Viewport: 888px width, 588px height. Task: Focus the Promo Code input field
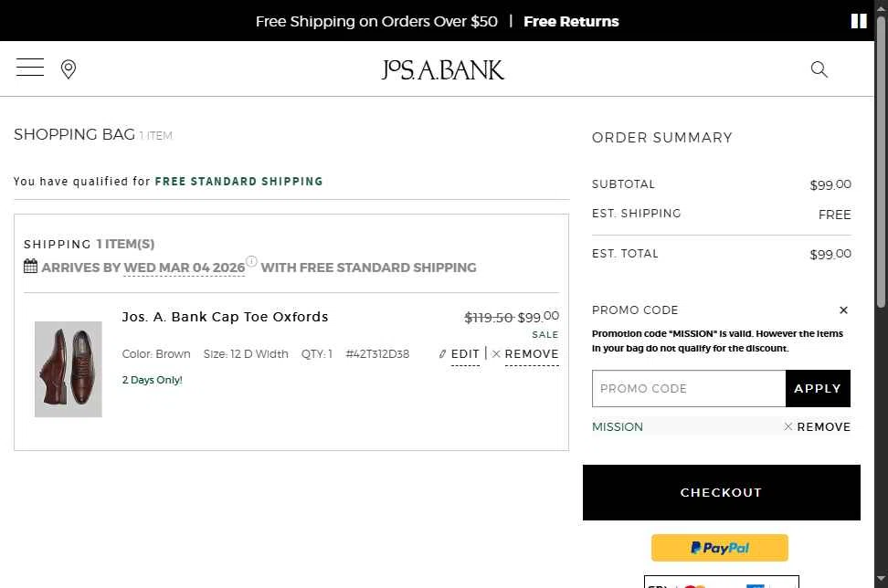point(689,388)
